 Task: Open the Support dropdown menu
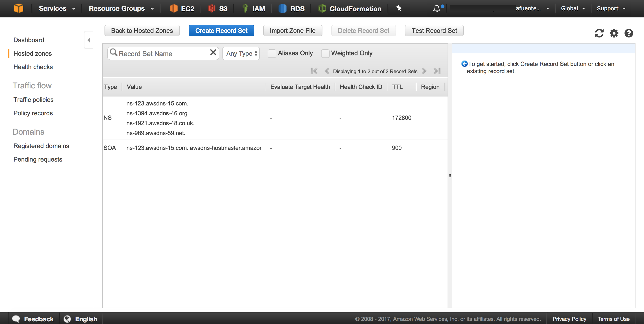pos(611,8)
